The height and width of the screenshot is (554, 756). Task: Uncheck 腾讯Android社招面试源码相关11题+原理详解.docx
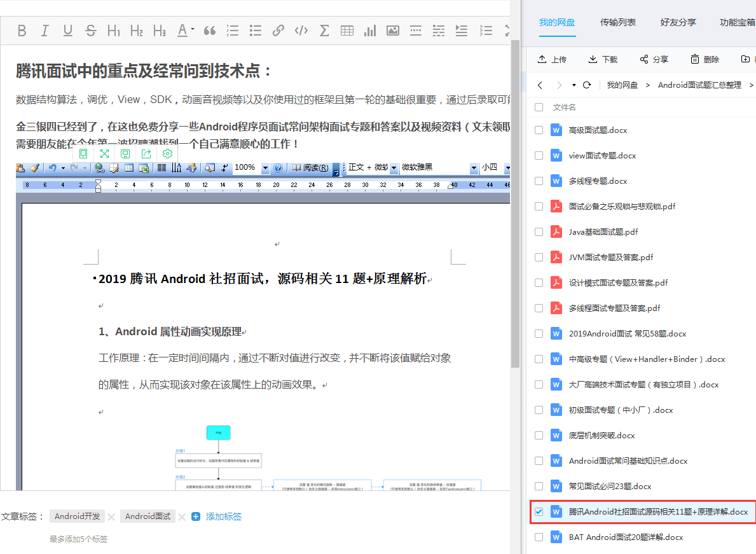point(539,511)
